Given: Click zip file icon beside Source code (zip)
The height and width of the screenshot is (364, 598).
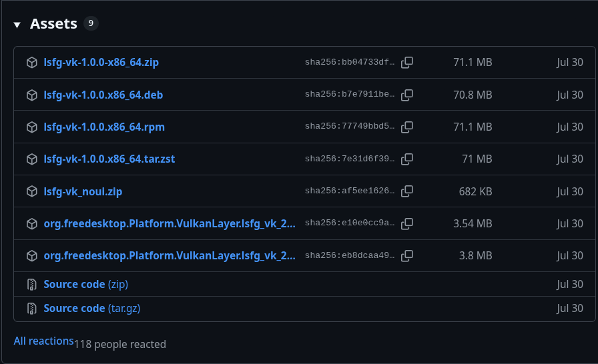Looking at the screenshot, I should point(32,285).
